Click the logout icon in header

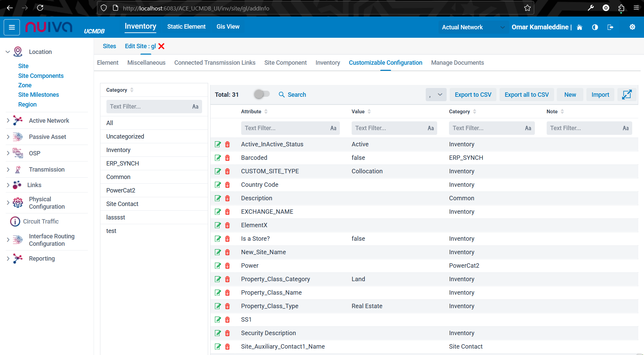[x=610, y=27]
